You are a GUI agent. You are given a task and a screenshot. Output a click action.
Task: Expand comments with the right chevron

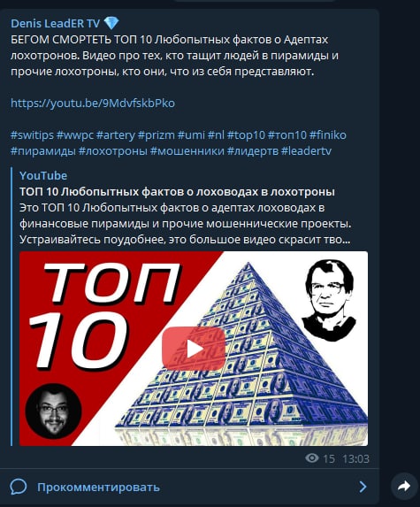(363, 487)
